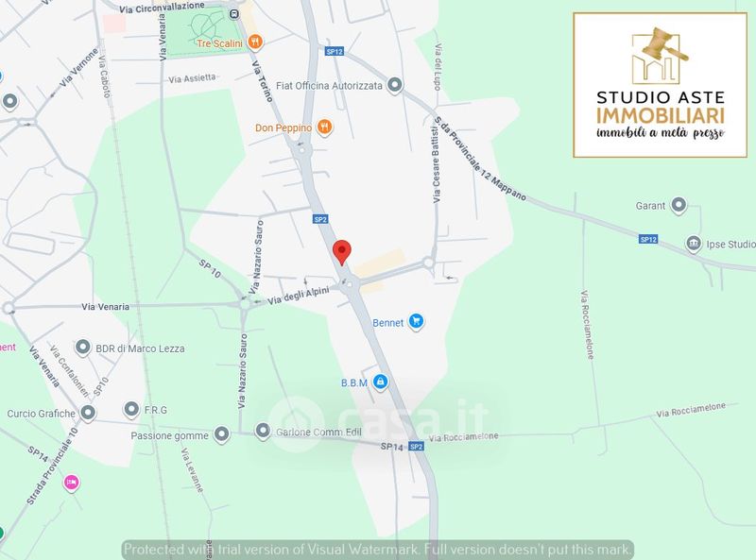The image size is (756, 560).
Task: Click the Don Peppino text label
Action: pyautogui.click(x=283, y=127)
